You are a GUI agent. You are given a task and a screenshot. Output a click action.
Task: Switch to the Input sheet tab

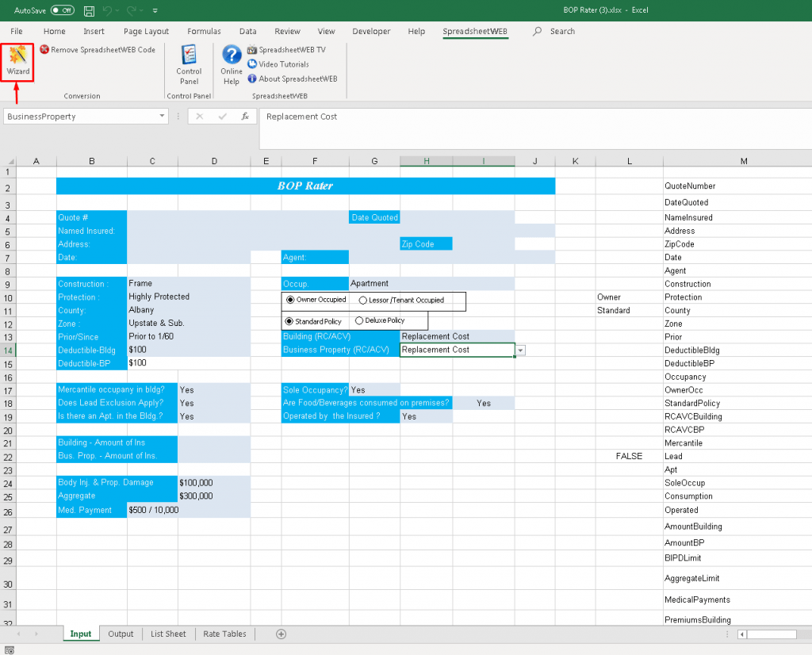(81, 634)
